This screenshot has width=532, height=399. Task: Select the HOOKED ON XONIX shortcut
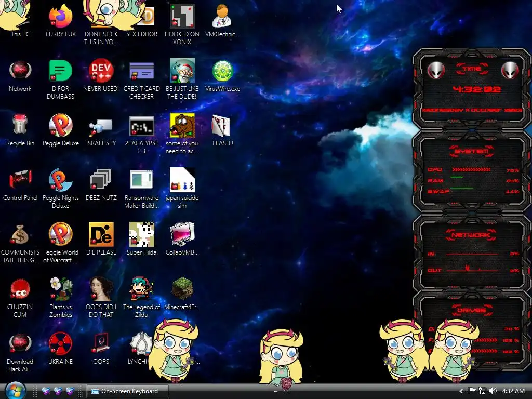[x=182, y=24]
